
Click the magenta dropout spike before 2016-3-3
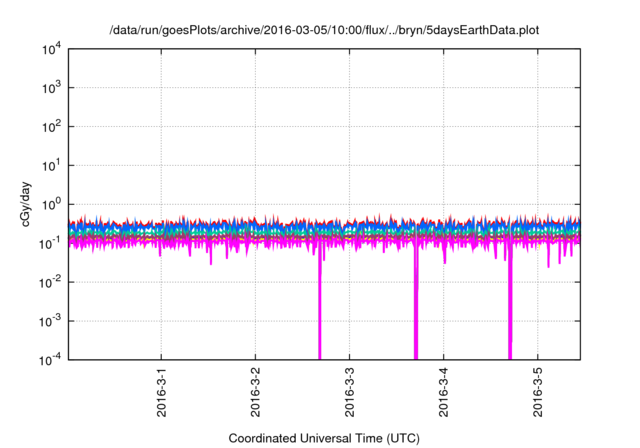(320, 302)
